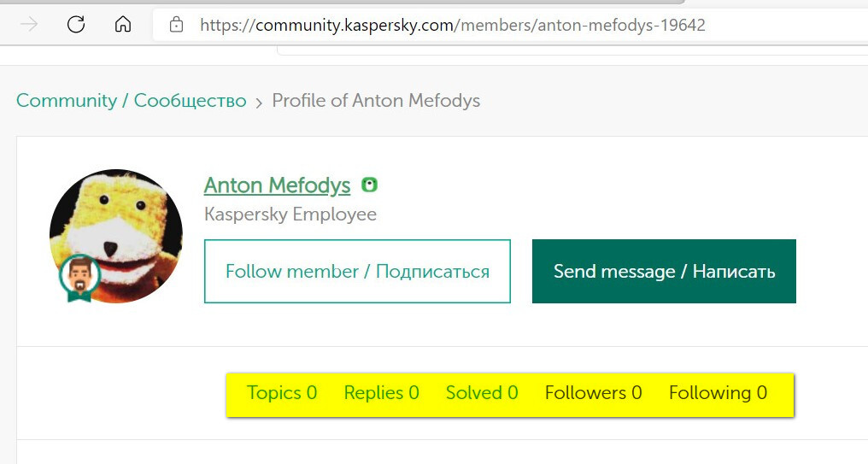Go to the browser home page

123,25
